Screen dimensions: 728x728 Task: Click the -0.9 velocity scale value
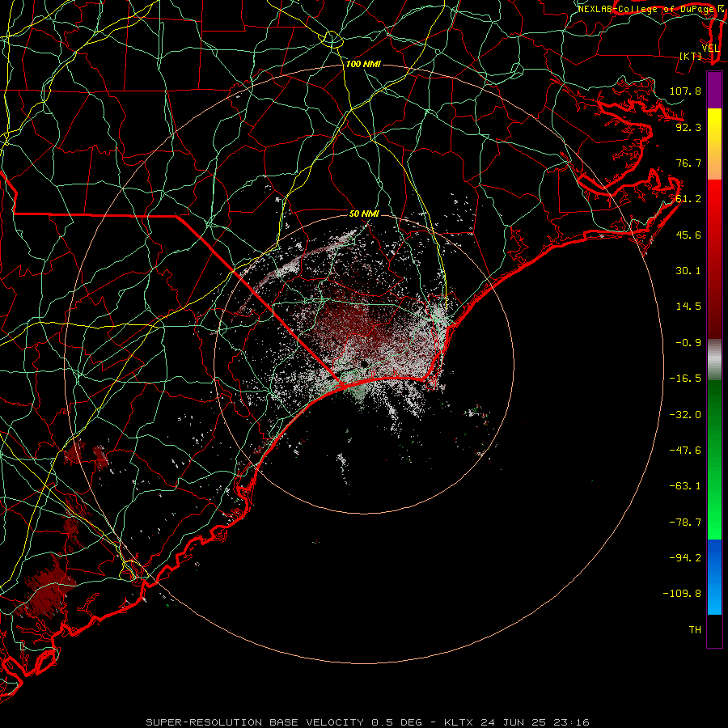pos(688,343)
